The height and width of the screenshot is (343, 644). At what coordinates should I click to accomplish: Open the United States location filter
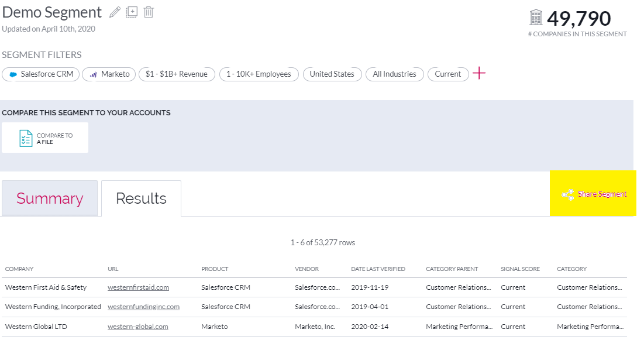click(332, 74)
